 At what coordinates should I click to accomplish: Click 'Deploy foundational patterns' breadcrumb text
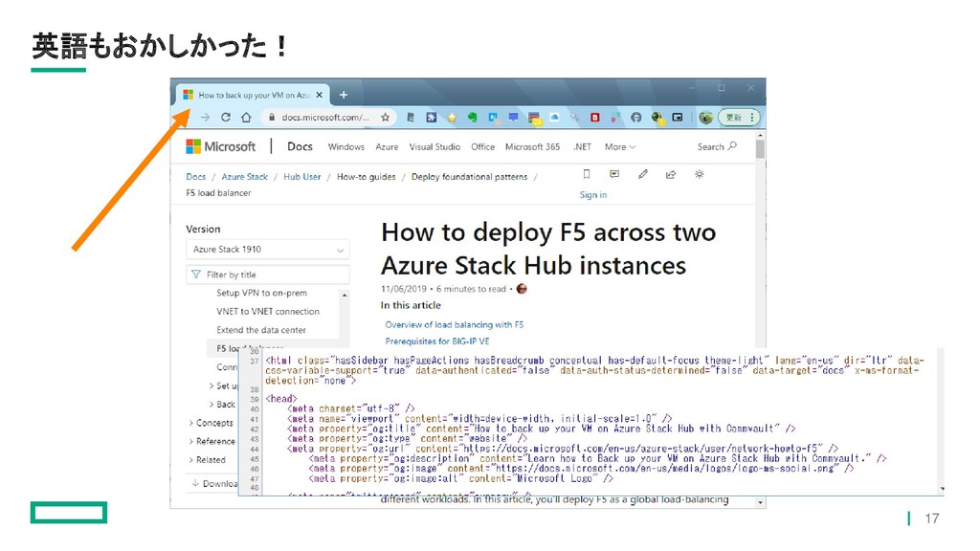point(469,177)
